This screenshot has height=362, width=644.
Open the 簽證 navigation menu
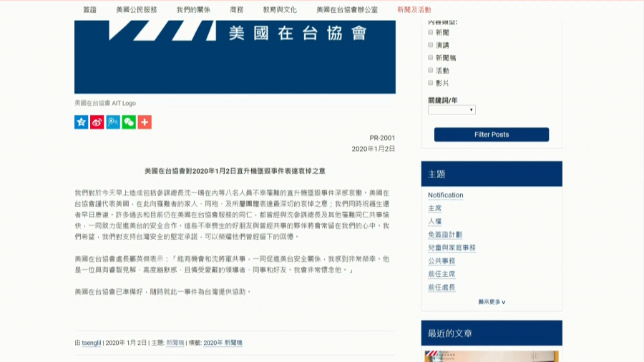coord(89,9)
